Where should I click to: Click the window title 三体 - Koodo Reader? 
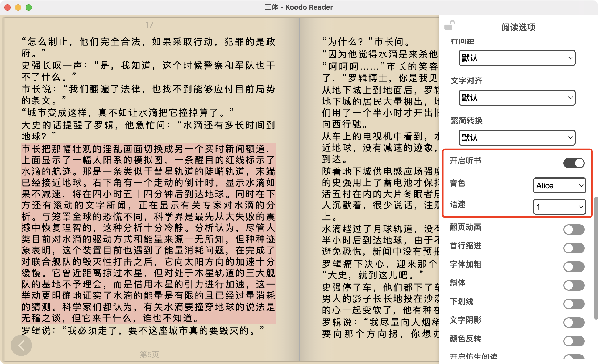point(299,7)
